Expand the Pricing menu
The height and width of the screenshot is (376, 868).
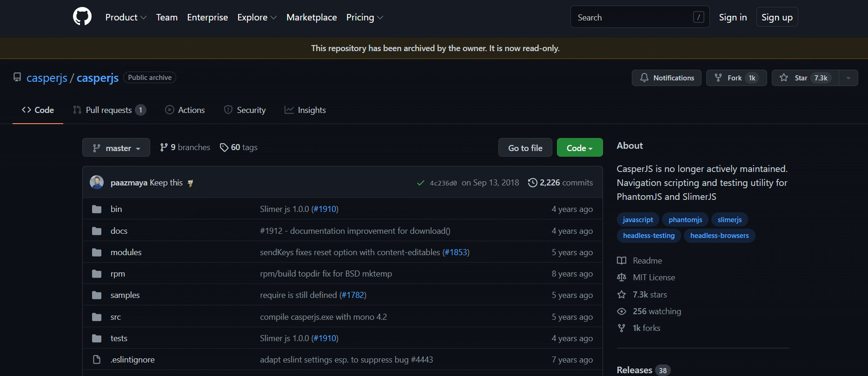(x=365, y=17)
